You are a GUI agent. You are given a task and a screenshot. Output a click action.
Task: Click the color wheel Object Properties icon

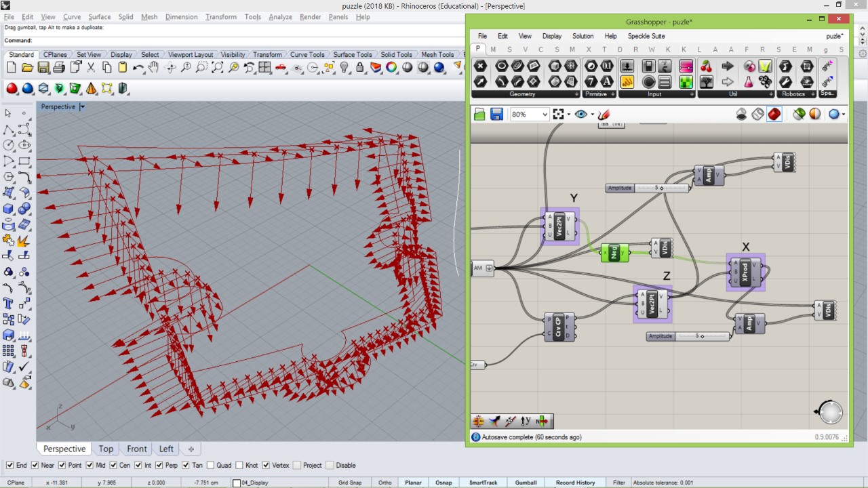[x=391, y=67]
